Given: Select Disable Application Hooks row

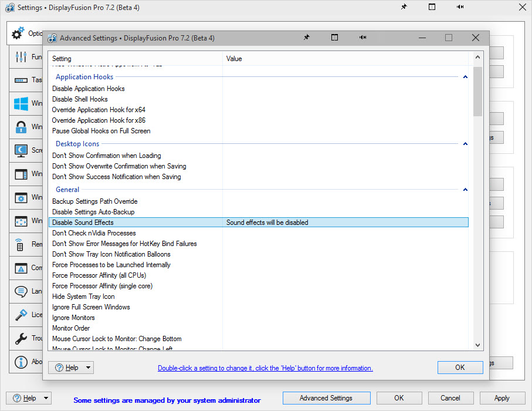Looking at the screenshot, I should 259,89.
